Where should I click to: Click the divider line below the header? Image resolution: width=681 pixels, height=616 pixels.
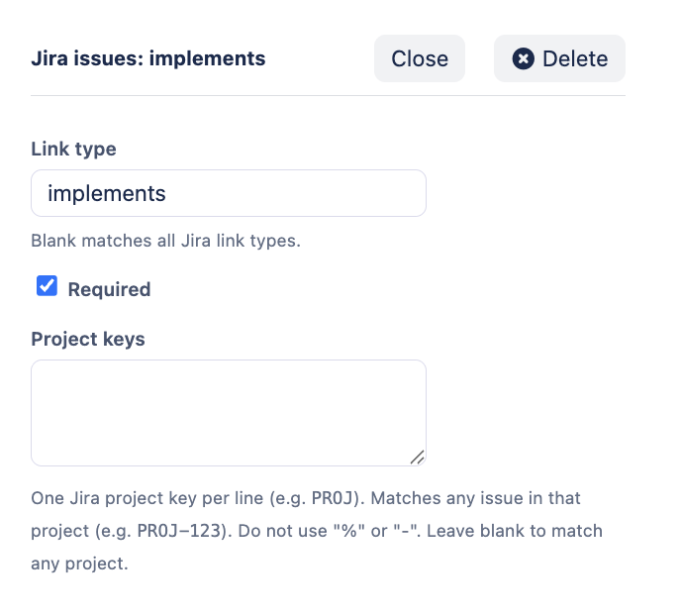328,95
